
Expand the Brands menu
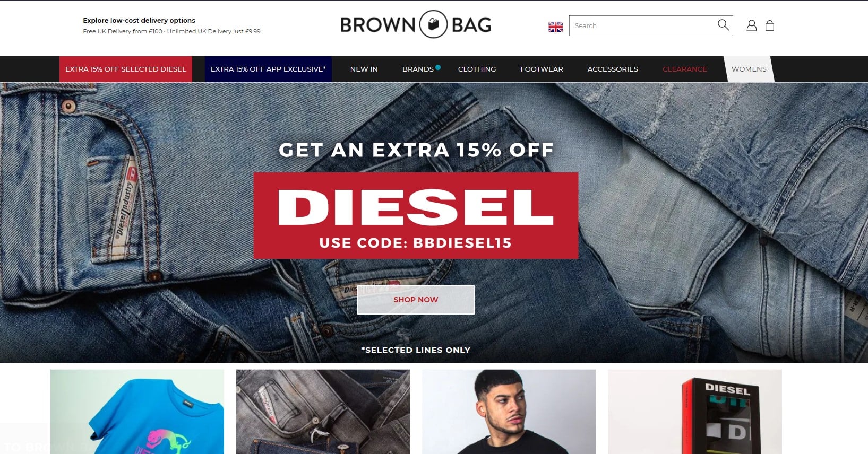[418, 69]
